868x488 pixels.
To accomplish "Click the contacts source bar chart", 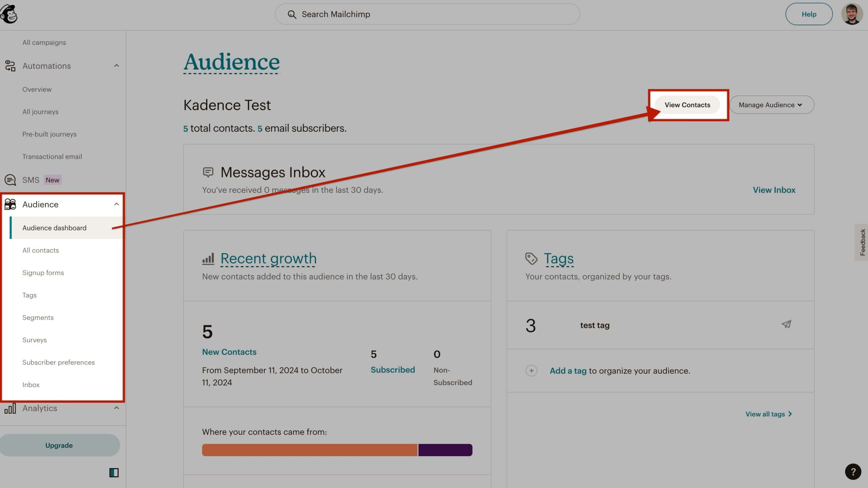I will point(337,449).
